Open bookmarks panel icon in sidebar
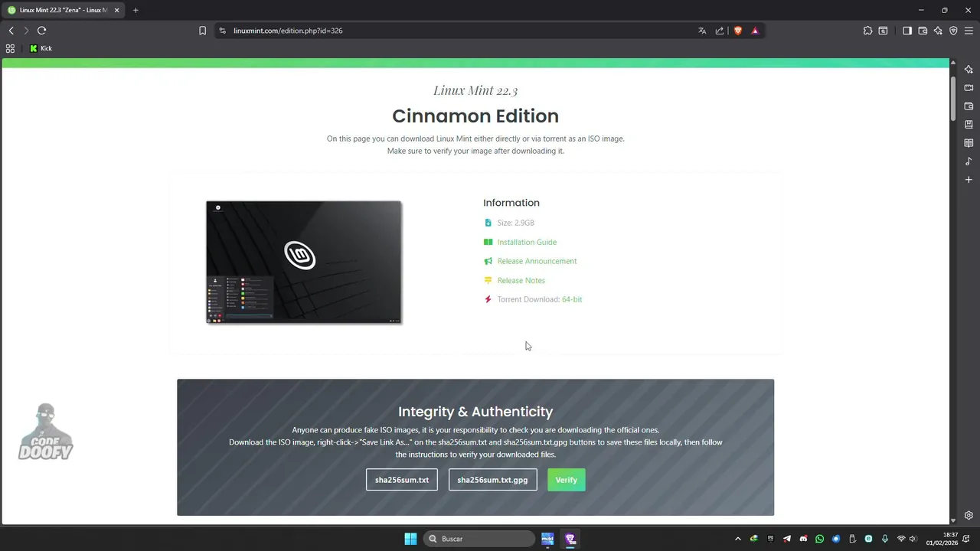 tap(969, 125)
